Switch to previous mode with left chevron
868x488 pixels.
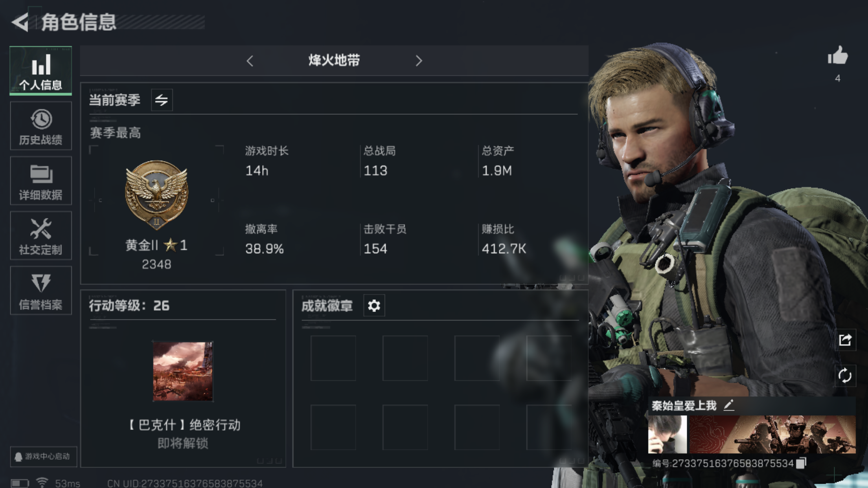click(x=250, y=61)
